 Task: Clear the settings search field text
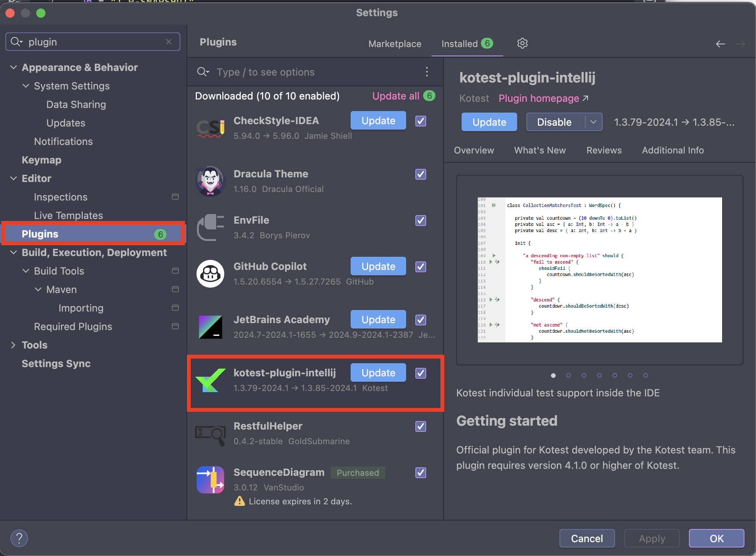(x=169, y=42)
